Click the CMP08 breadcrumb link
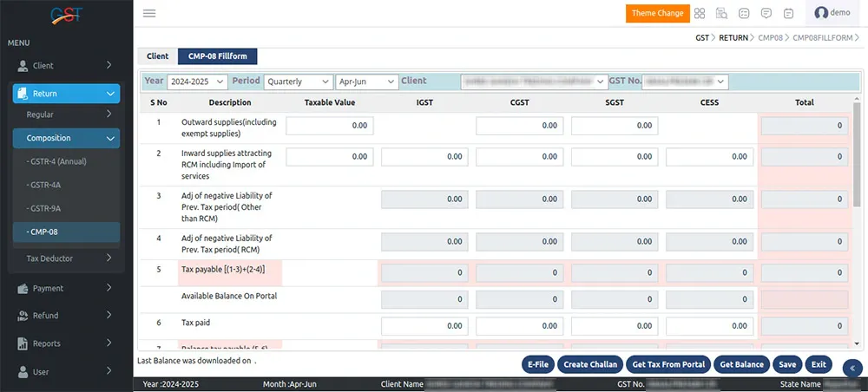Screen dimensions: 868x392 770,38
